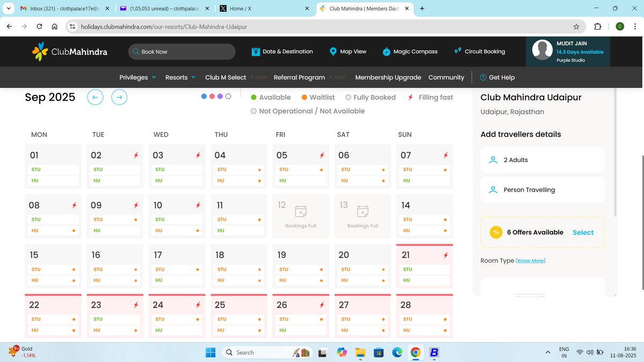Select the pink carousel dot
The width and height of the screenshot is (644, 362).
point(212,96)
